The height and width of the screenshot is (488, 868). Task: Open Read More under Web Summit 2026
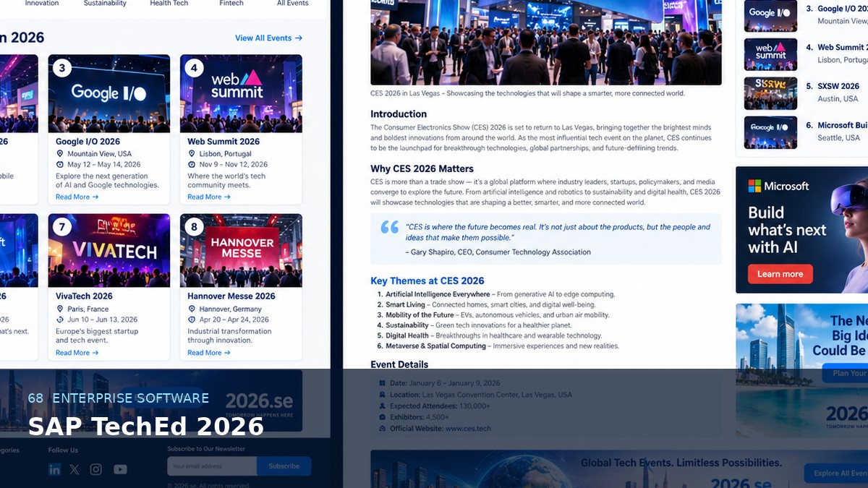[x=208, y=197]
